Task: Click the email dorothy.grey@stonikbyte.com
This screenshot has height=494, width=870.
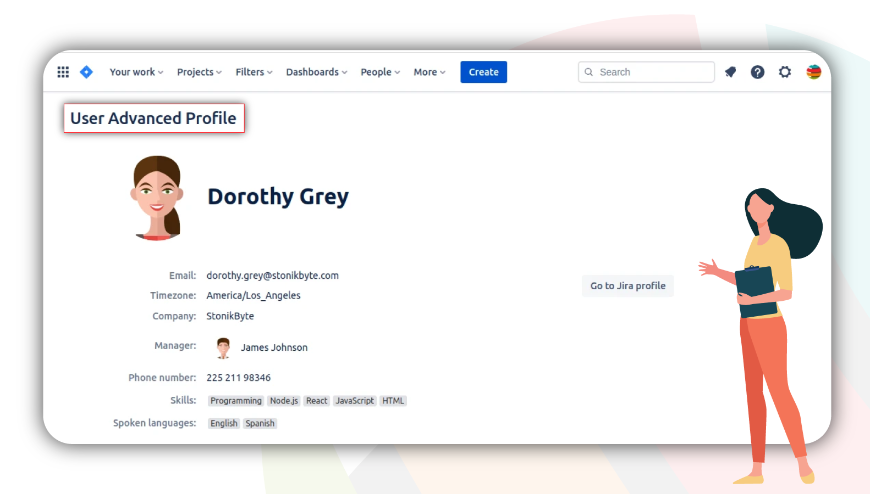Action: (272, 275)
